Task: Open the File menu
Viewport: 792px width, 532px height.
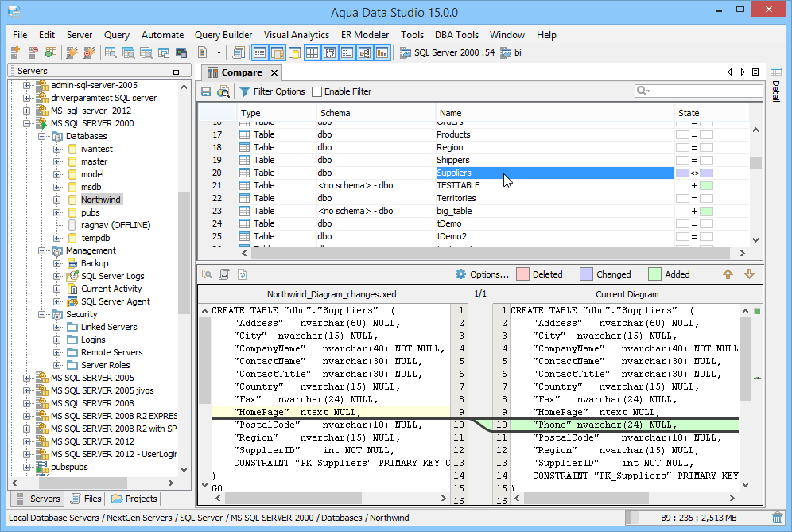Action: click(20, 35)
